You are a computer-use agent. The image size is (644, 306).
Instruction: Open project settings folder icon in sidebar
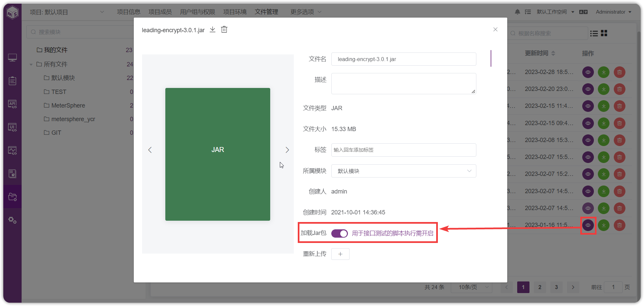click(12, 197)
